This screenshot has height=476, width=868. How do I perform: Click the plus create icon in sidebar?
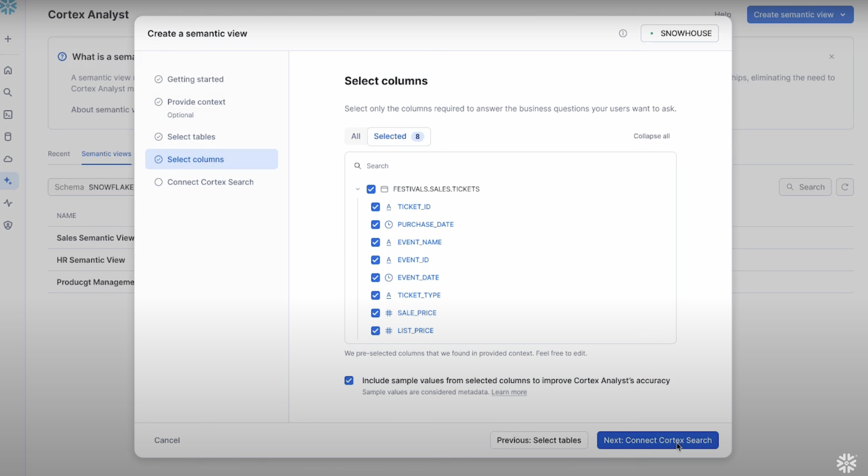8,39
